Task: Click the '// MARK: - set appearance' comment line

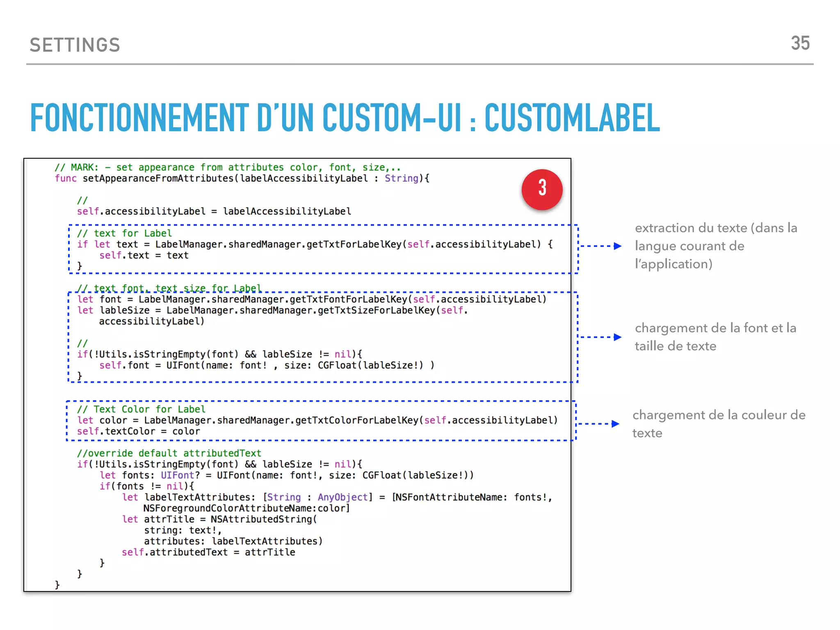Action: click(x=228, y=167)
